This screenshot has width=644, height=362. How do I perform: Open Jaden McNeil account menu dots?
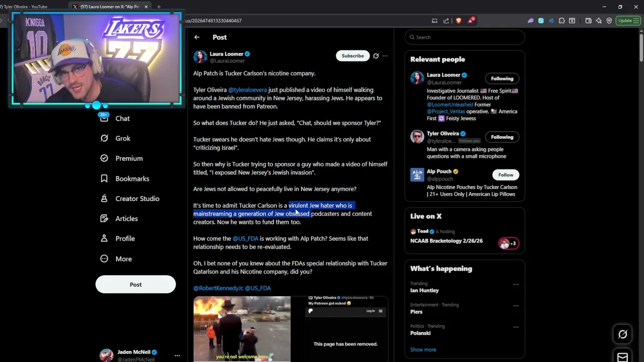coord(177,356)
